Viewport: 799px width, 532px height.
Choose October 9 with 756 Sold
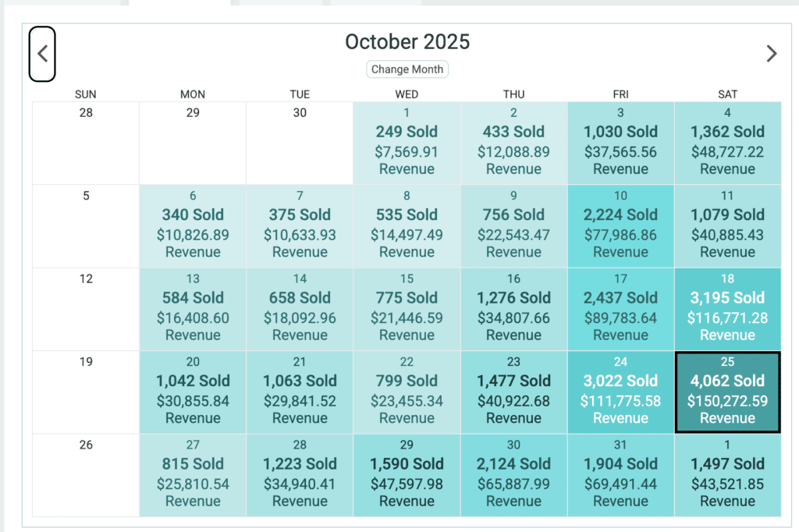point(513,226)
